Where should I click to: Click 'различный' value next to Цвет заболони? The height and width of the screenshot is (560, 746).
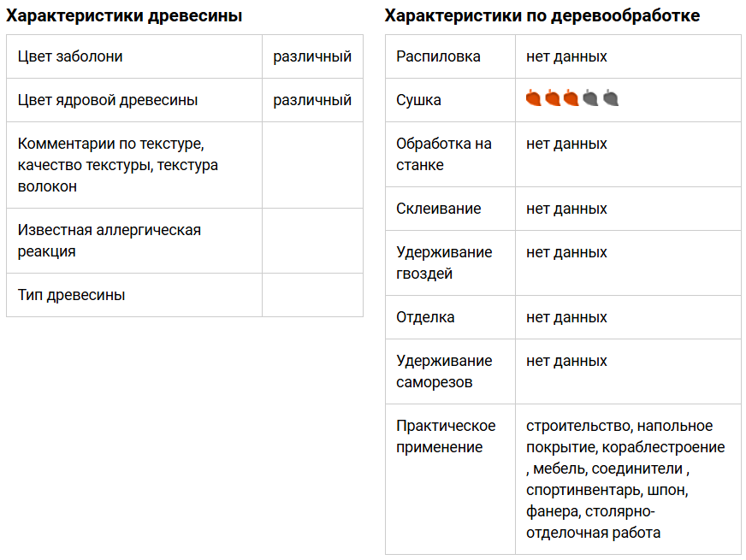click(x=312, y=56)
